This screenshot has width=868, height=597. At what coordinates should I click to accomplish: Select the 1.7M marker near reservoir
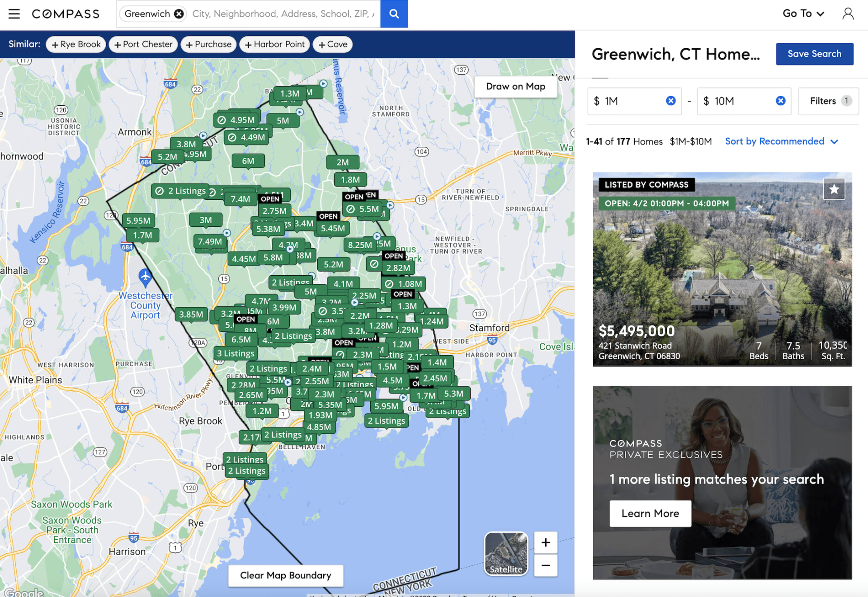tap(142, 235)
